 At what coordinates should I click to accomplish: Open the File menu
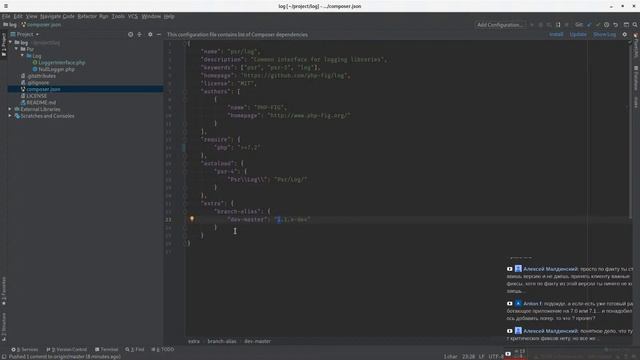(x=6, y=16)
